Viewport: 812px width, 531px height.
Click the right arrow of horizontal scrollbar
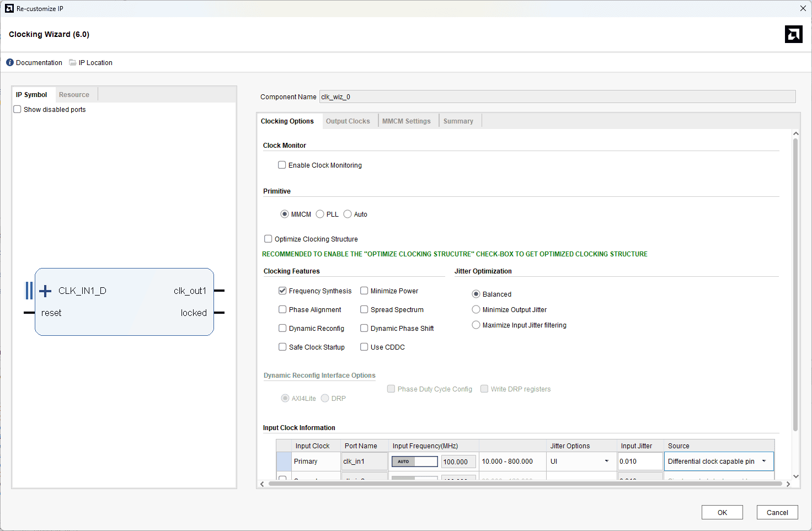[x=788, y=484]
